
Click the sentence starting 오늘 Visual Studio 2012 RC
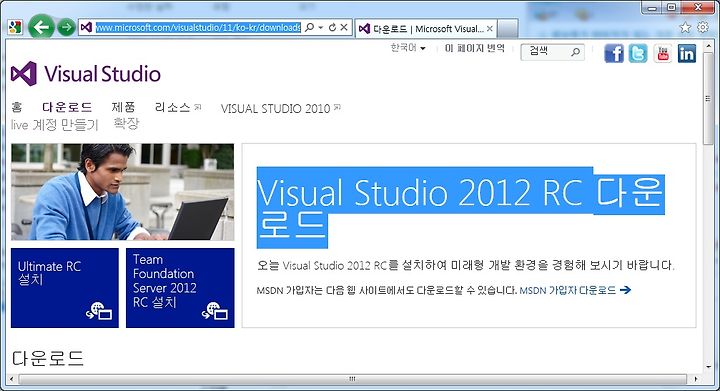click(466, 265)
